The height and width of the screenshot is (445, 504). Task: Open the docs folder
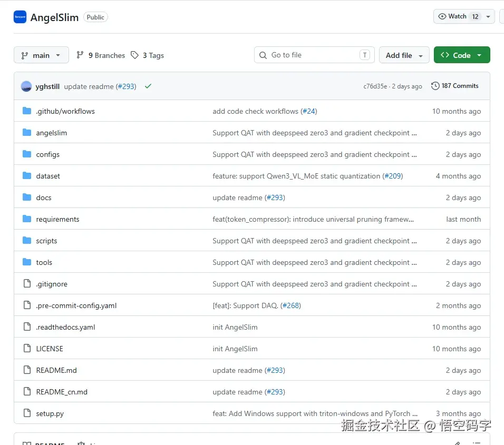coord(44,197)
